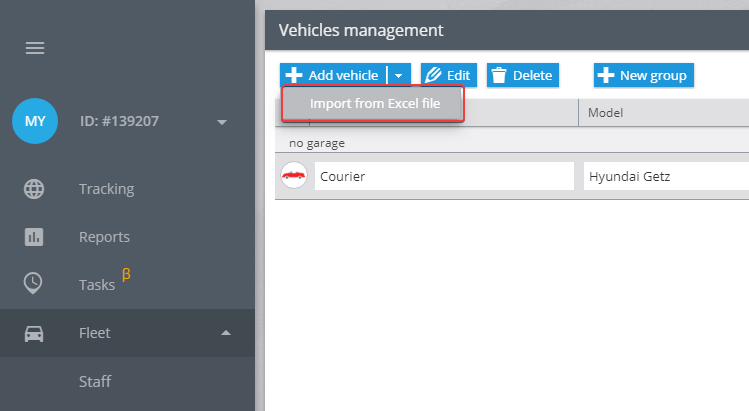This screenshot has width=749, height=411.
Task: Click the Reports bar chart icon
Action: pyautogui.click(x=34, y=237)
